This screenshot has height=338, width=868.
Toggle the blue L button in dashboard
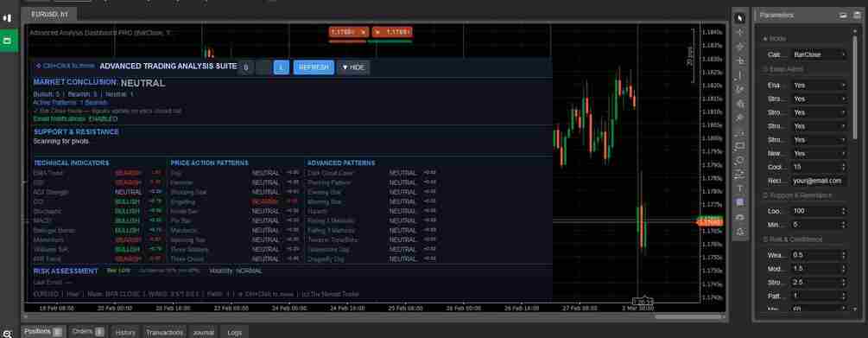[282, 67]
